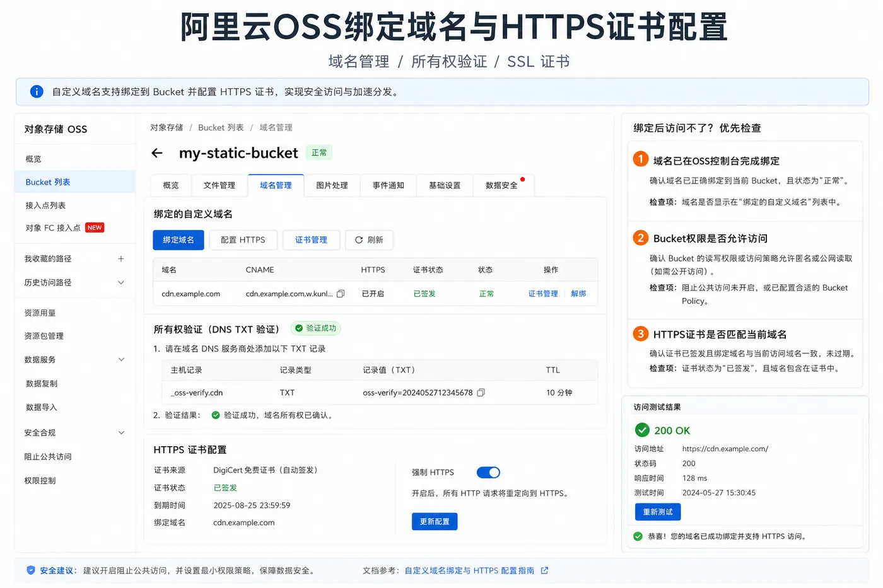Open 资源包管理 in the sidebar
The height and width of the screenshot is (588, 883).
[x=44, y=337]
